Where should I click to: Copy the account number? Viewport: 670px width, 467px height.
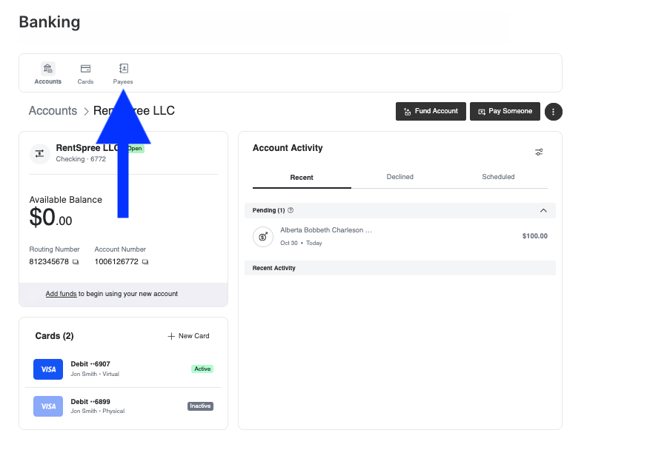click(x=145, y=262)
